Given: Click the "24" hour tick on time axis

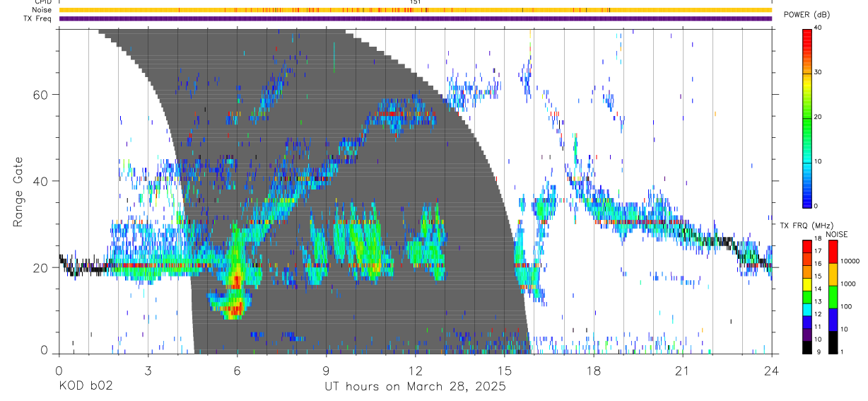Looking at the screenshot, I should pos(772,370).
